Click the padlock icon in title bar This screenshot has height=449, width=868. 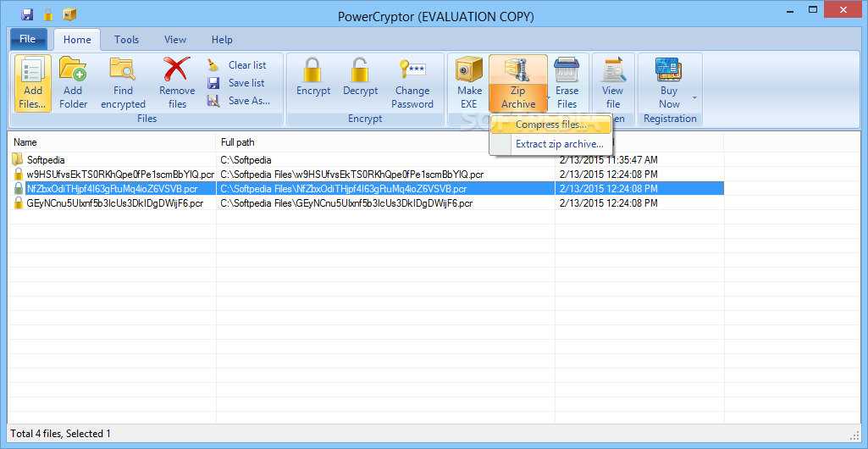pos(48,14)
